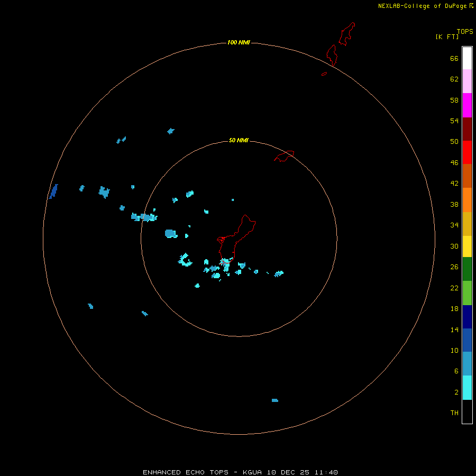Click the 'TH' threshold label
476x476 pixels.
pyautogui.click(x=454, y=413)
